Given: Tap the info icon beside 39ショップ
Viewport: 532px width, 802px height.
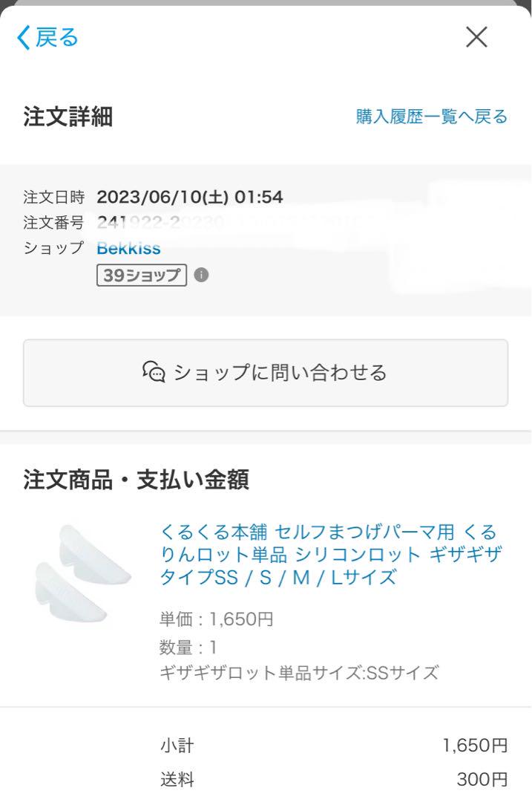Looking at the screenshot, I should (x=201, y=275).
